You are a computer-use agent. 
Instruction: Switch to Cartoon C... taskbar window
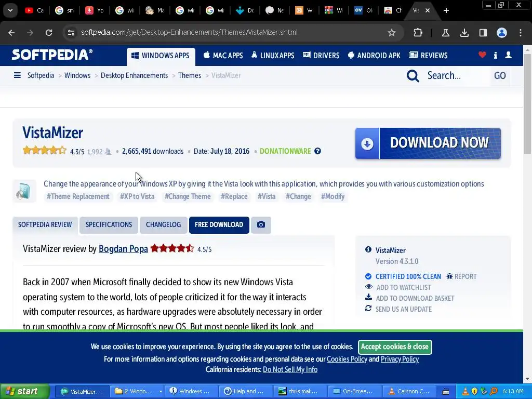click(409, 392)
